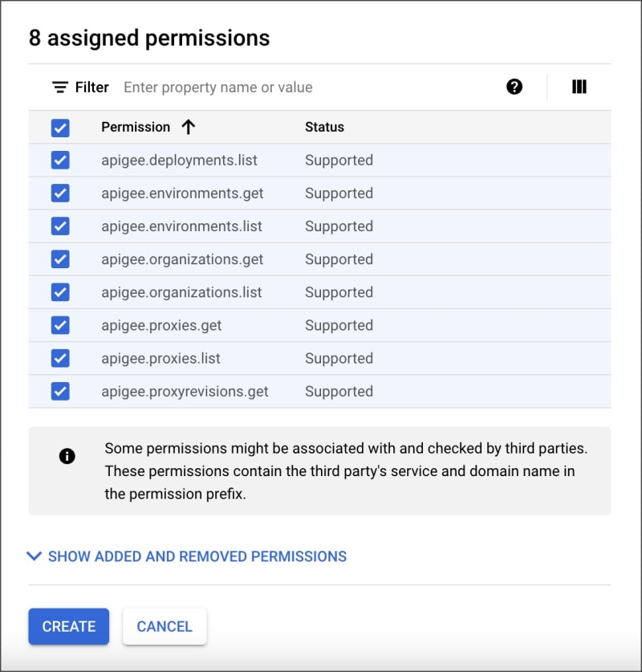Sort by the Permission column header
642x672 pixels.
[136, 127]
